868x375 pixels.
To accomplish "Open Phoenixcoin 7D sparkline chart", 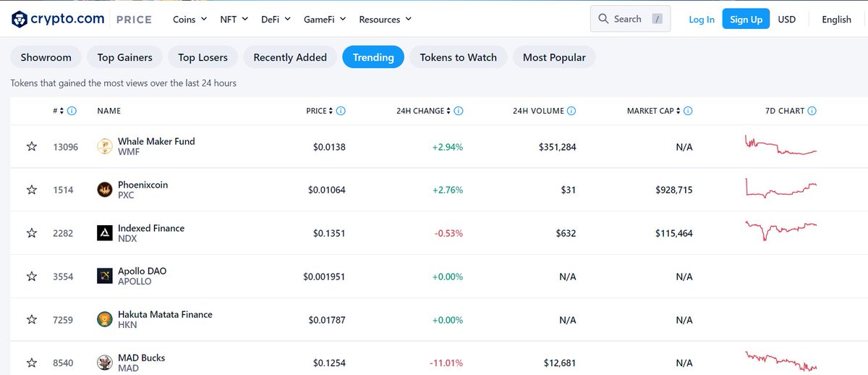I will point(780,190).
